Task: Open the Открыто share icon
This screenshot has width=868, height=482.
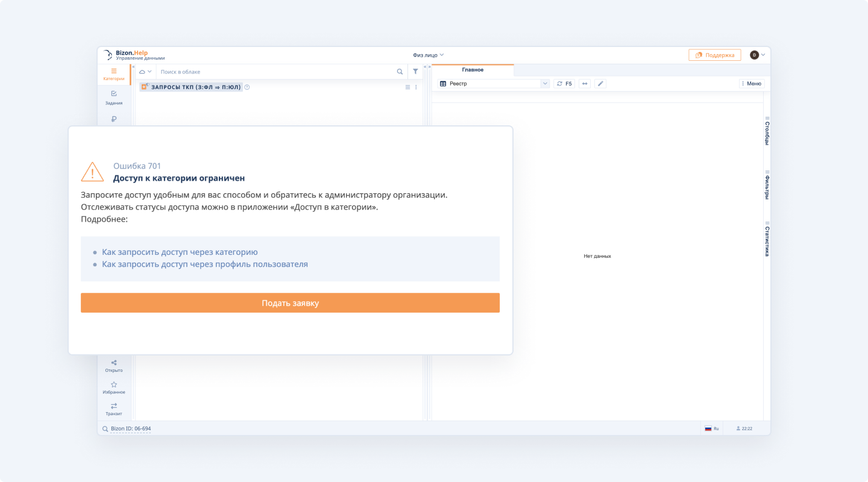Action: click(x=113, y=363)
